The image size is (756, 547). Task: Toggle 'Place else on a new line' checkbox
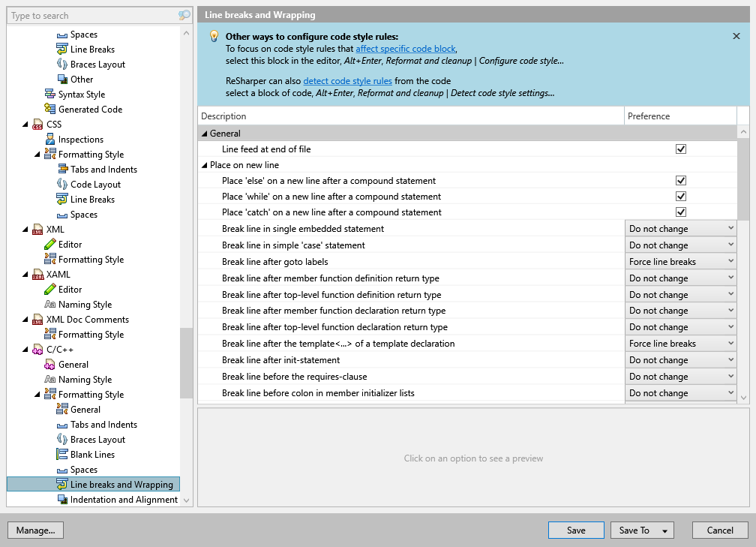pos(680,180)
